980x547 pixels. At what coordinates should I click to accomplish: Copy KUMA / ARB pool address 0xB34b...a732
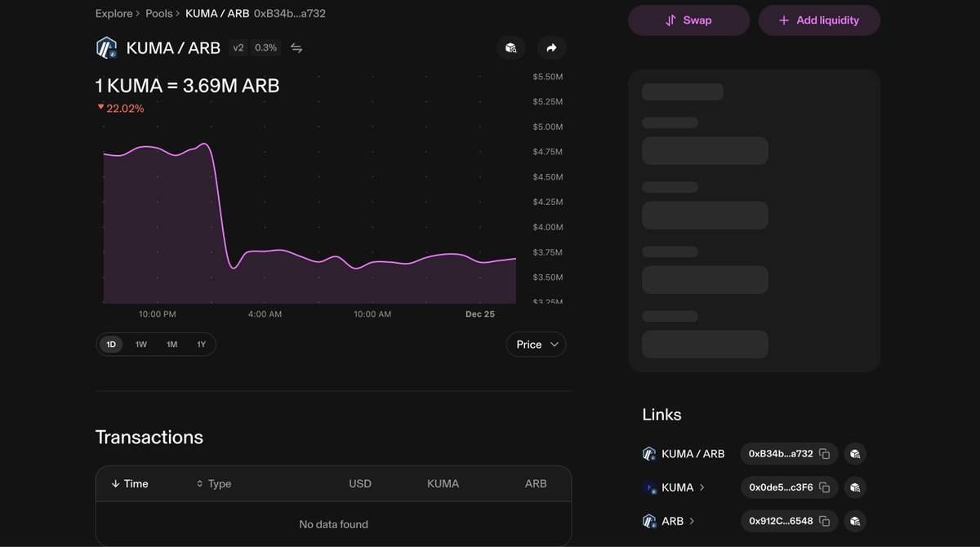825,454
